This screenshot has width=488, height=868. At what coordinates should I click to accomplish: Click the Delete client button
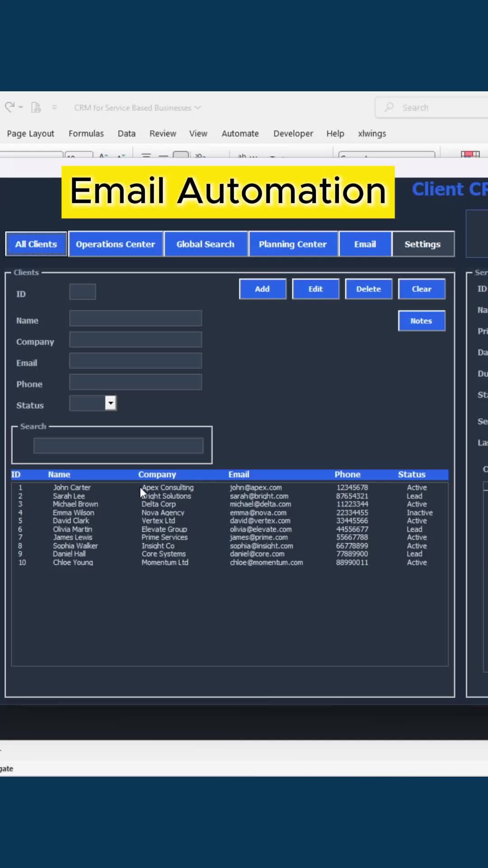coord(369,289)
